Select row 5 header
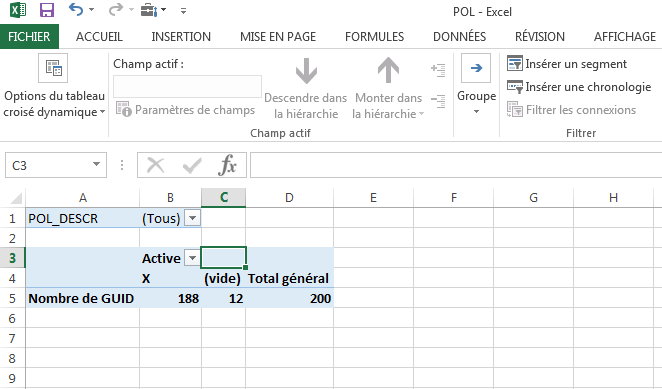This screenshot has height=389, width=662. click(x=12, y=298)
